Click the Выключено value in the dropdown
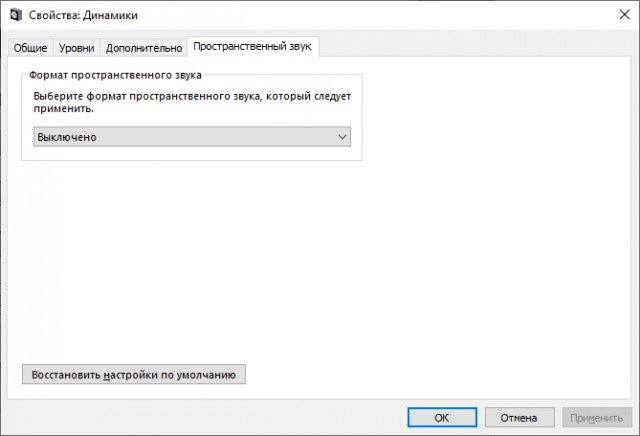Image resolution: width=640 pixels, height=436 pixels. (x=66, y=137)
